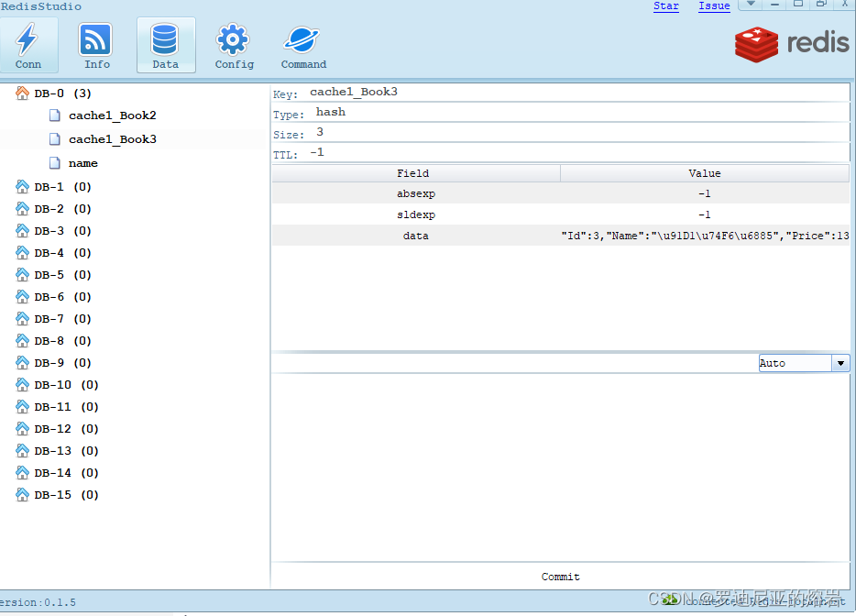Click the DB-3 house icon
Image resolution: width=856 pixels, height=616 pixels.
[22, 230]
